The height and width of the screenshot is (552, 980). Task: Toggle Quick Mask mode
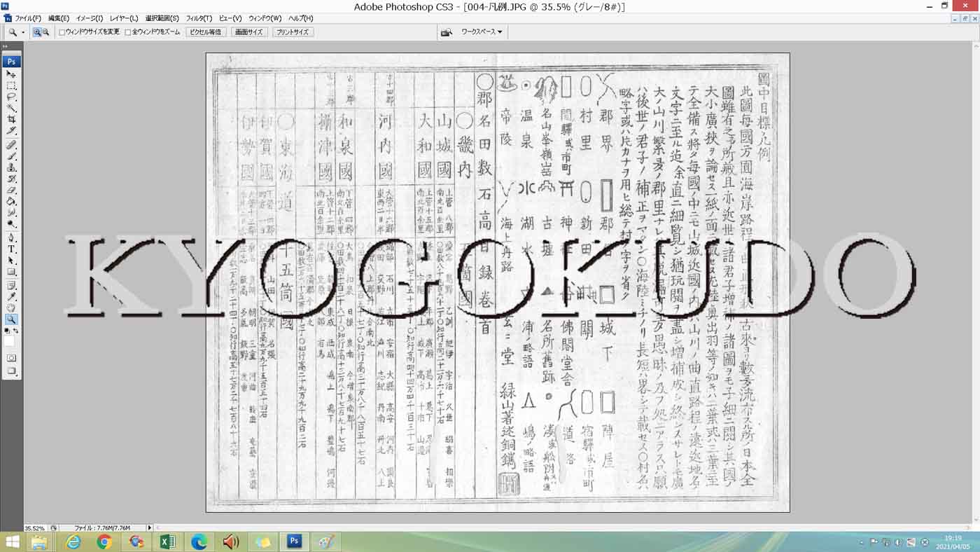(11, 358)
